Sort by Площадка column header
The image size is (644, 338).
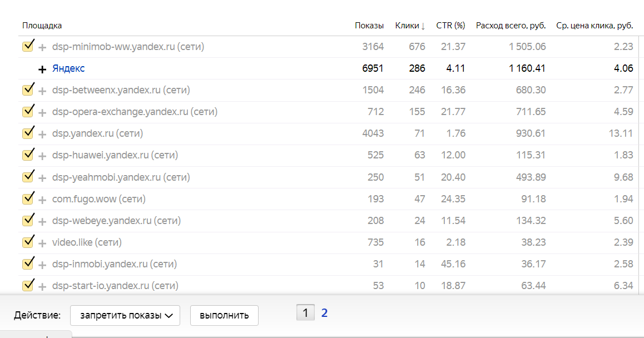pos(42,26)
